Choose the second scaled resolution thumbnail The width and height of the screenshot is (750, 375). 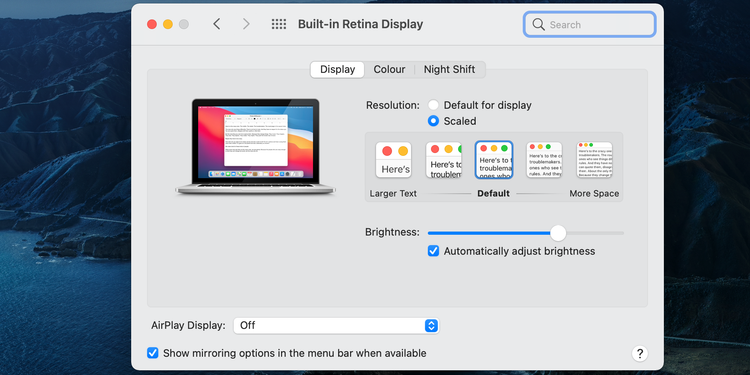[x=443, y=160]
